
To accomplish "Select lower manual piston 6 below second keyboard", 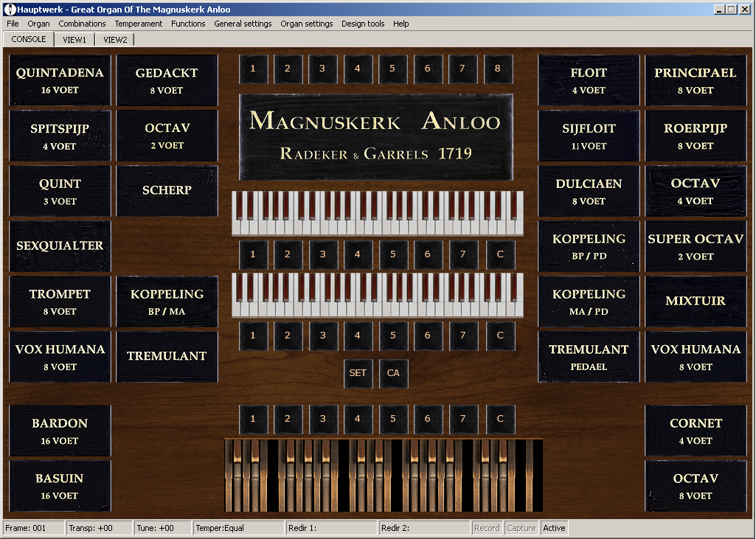I will 428,335.
